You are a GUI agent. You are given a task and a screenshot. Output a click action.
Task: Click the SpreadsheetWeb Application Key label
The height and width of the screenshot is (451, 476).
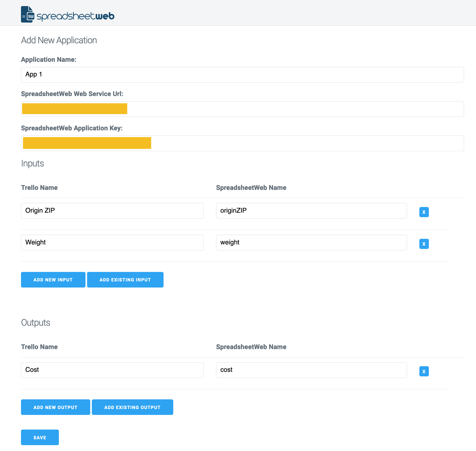pyautogui.click(x=72, y=128)
